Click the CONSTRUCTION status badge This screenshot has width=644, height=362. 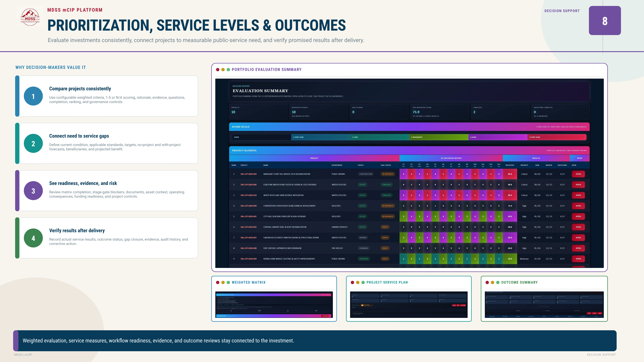coord(365,174)
